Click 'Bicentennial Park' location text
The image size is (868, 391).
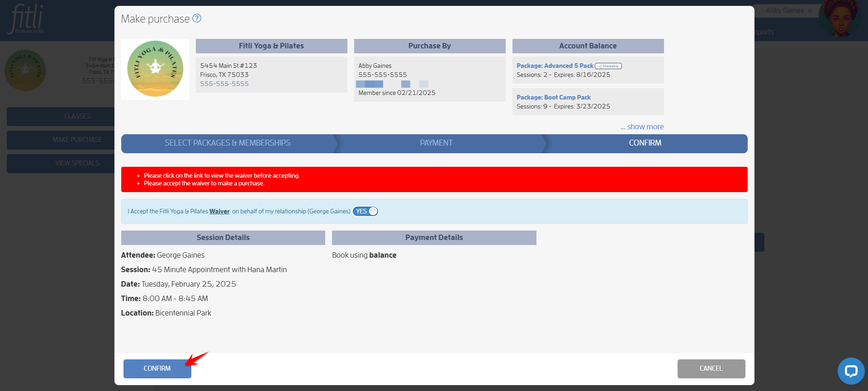(x=183, y=313)
